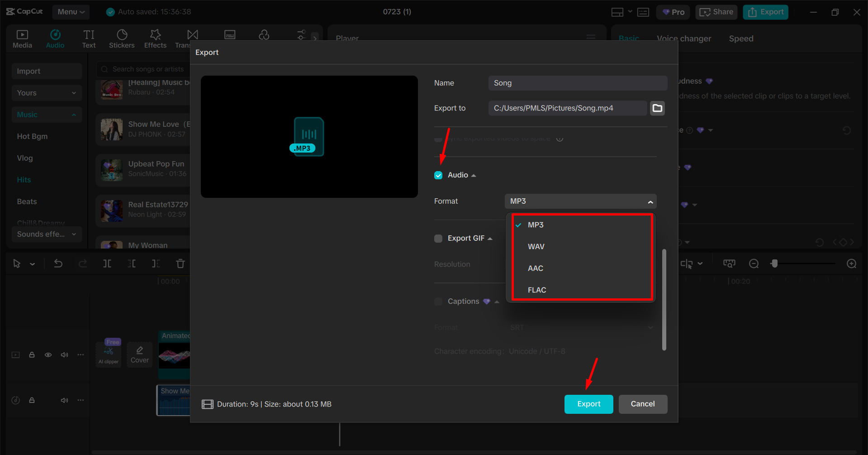This screenshot has height=455, width=868.
Task: Open the Stickers panel
Action: (121, 38)
